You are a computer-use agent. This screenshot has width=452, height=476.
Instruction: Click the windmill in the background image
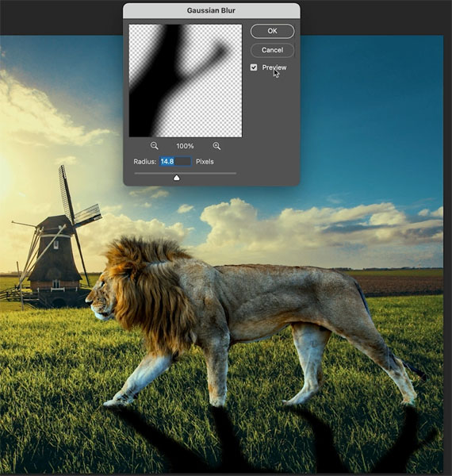56,243
